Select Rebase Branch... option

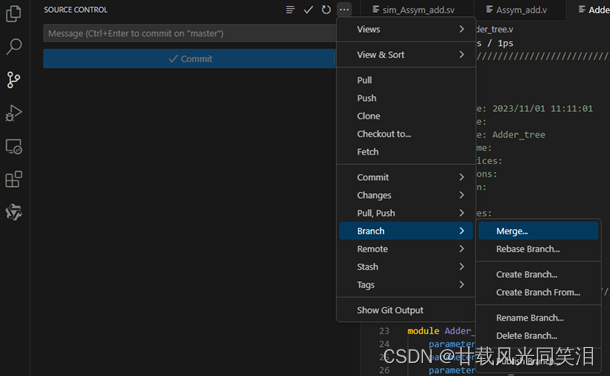(538, 249)
